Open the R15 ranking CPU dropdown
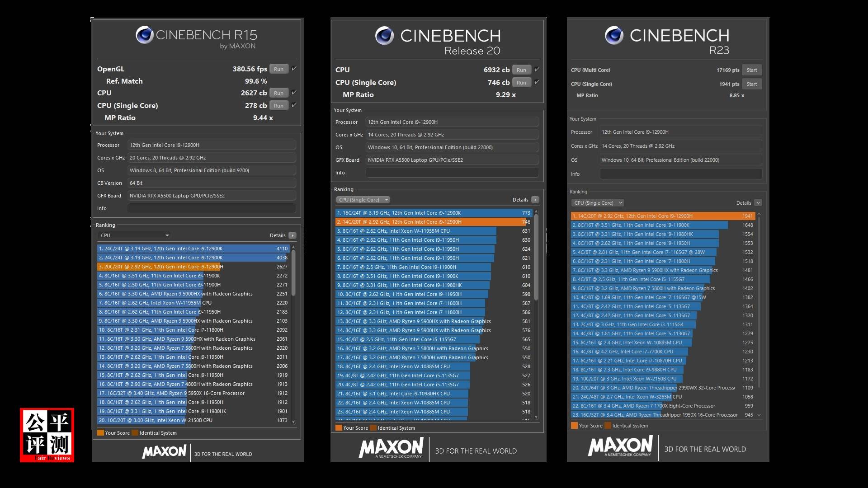The height and width of the screenshot is (488, 868). [x=134, y=235]
